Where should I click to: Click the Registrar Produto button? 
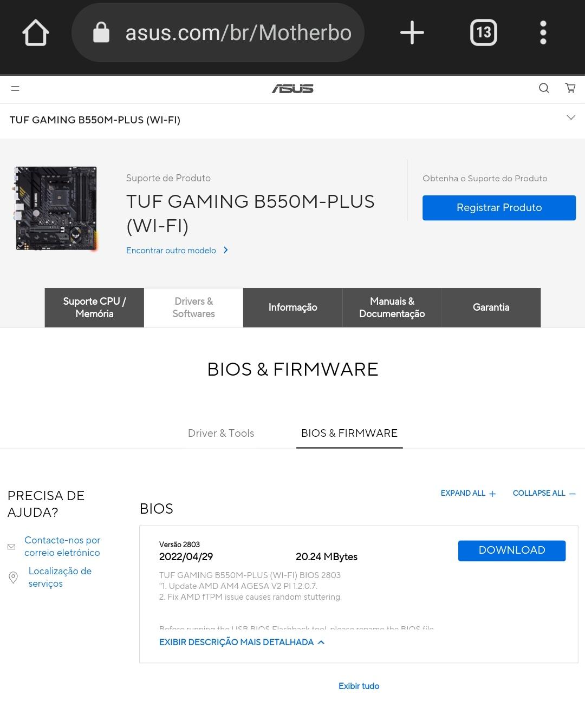[x=499, y=208]
